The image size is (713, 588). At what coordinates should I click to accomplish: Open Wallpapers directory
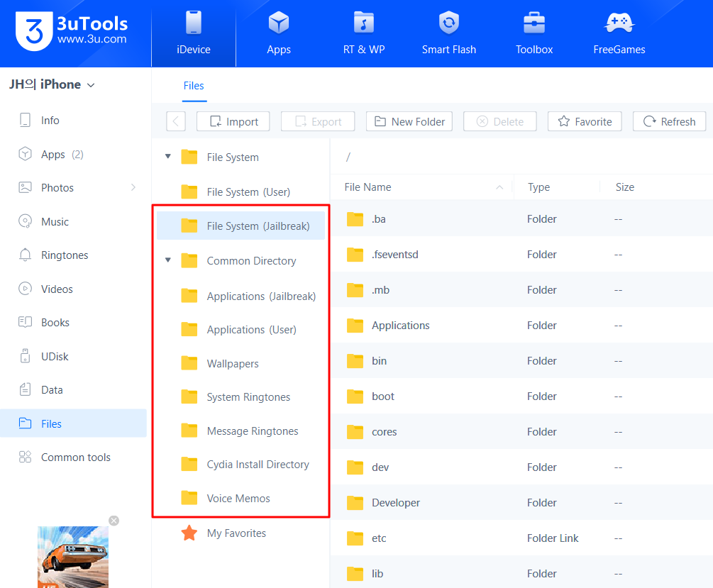[x=241, y=363]
